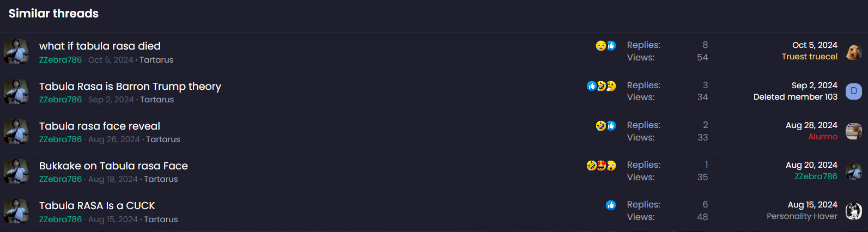Viewport: 868px width, 232px height.
Task: Click reaction icons on face reveal thread
Action: [x=605, y=126]
